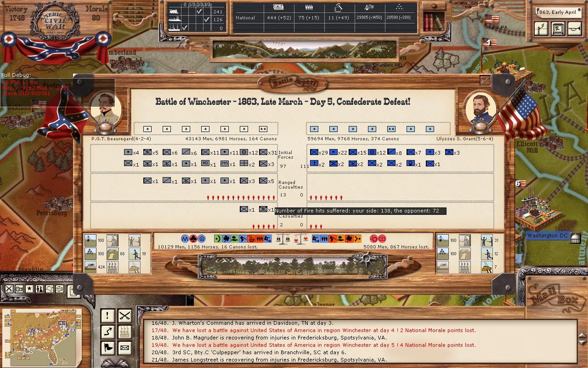Click the checkmark to close Battle Report
This screenshot has height=368, width=588.
tap(485, 81)
